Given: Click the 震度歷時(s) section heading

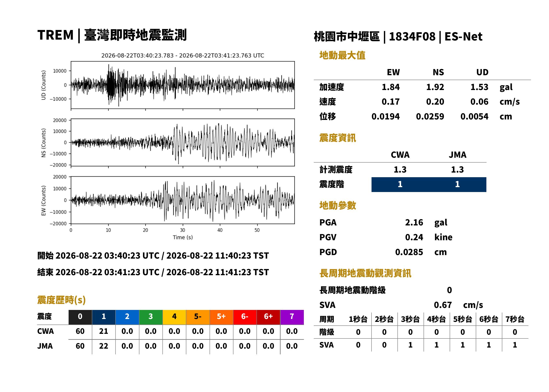Looking at the screenshot, I should 62,300.
